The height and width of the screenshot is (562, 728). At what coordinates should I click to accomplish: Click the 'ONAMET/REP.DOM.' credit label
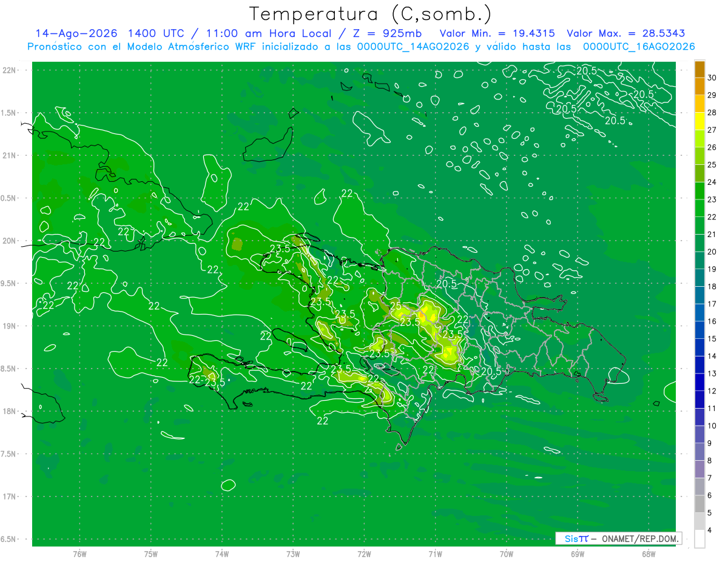[639, 538]
